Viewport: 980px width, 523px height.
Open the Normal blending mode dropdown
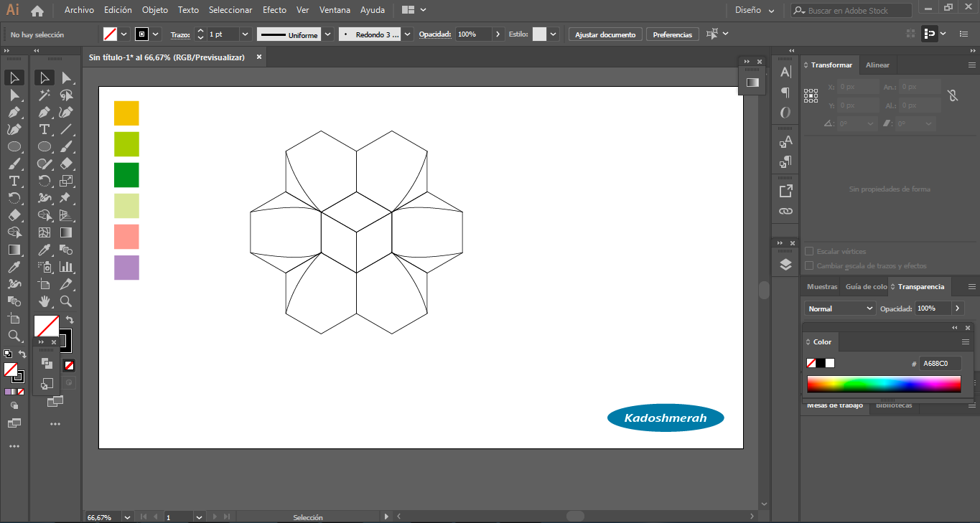tap(839, 308)
